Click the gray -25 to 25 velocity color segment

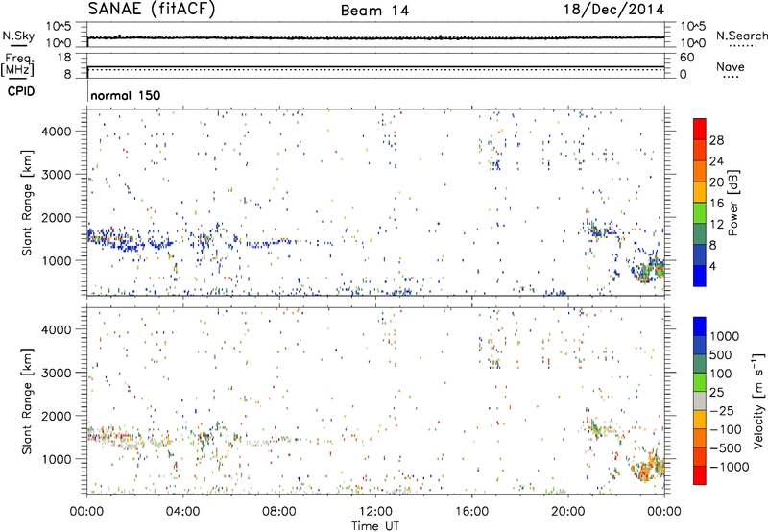coord(700,400)
